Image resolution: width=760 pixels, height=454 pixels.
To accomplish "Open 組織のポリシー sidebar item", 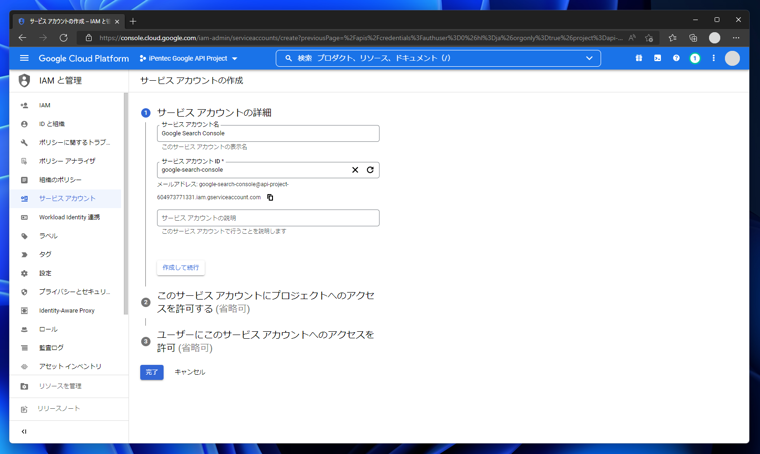I will pos(66,180).
